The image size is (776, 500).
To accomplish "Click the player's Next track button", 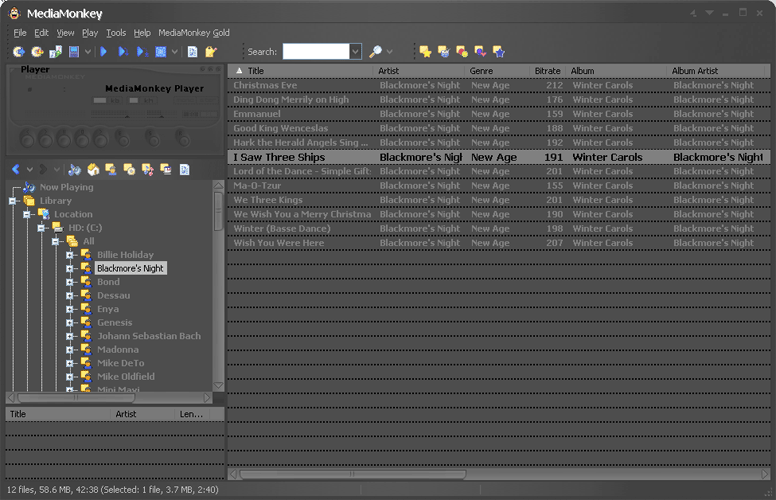I will (x=100, y=139).
